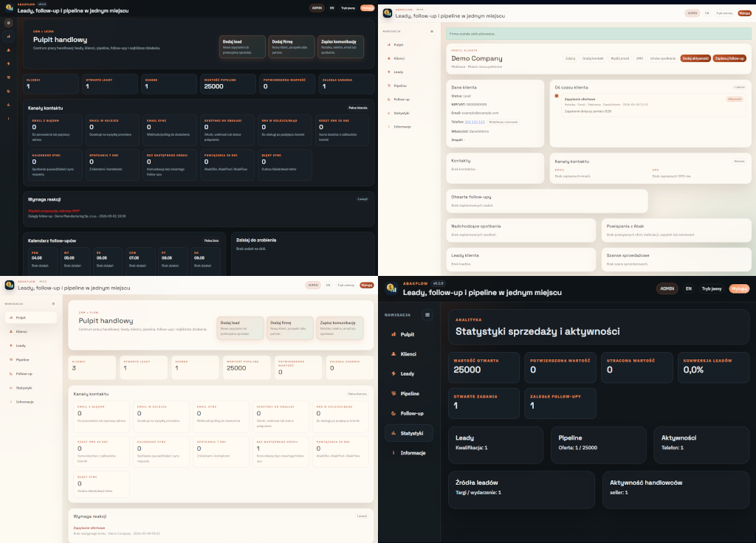Click the AbakFlow logo on the light Pulpit handlowy screen
The image size is (756, 543).
tap(9, 286)
